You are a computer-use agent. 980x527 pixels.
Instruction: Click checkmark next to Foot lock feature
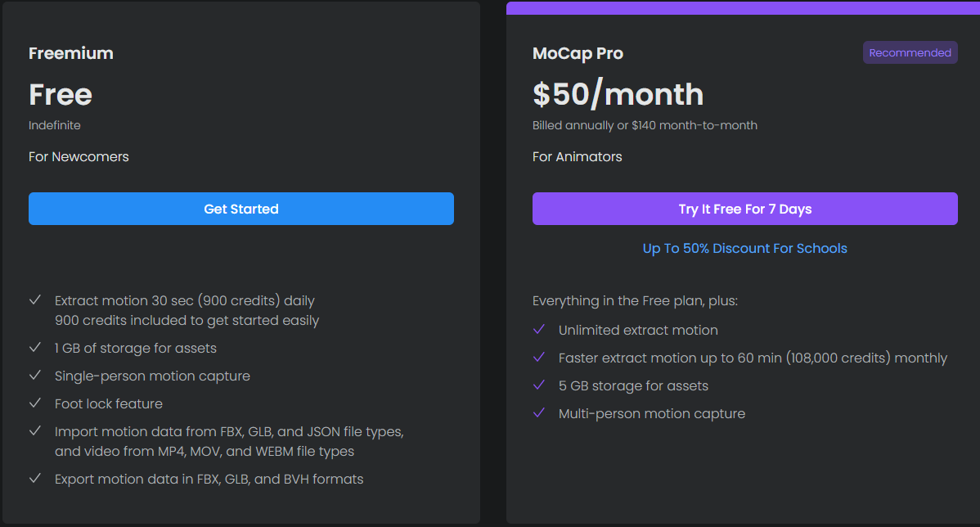click(36, 403)
